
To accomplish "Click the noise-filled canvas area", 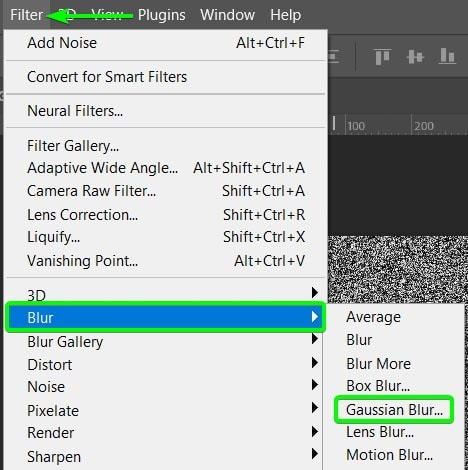I will click(x=398, y=269).
